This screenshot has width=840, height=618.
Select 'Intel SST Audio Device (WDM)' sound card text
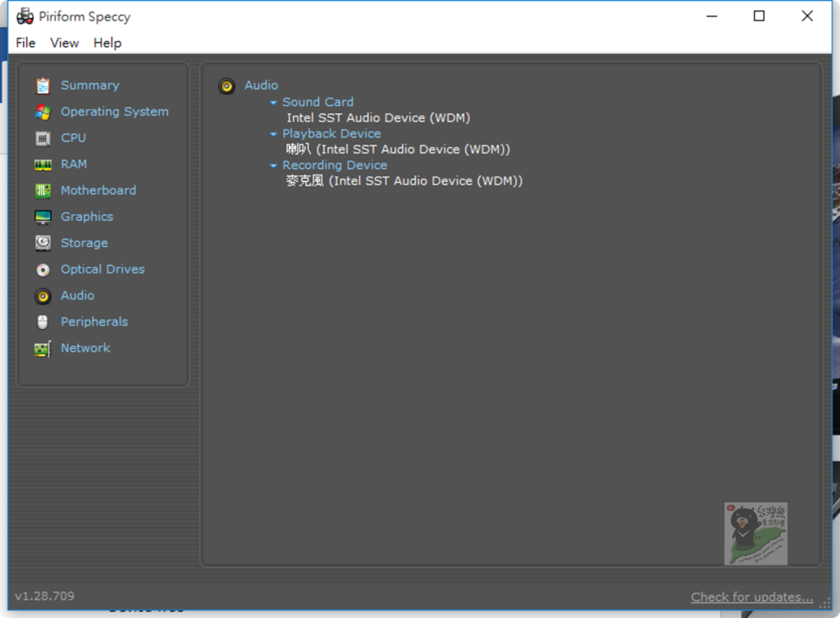378,118
